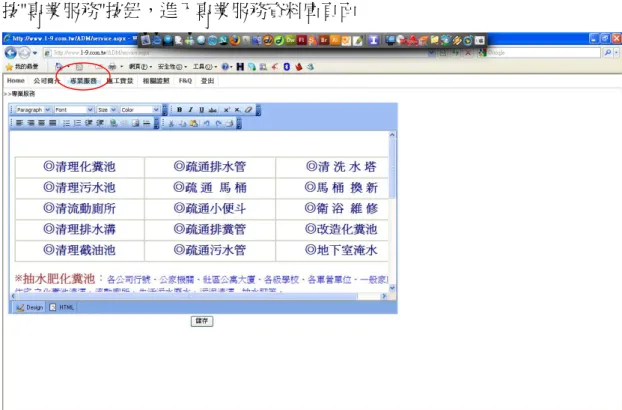
Task: Apply superscript in the editor toolbar
Action: pos(227,110)
